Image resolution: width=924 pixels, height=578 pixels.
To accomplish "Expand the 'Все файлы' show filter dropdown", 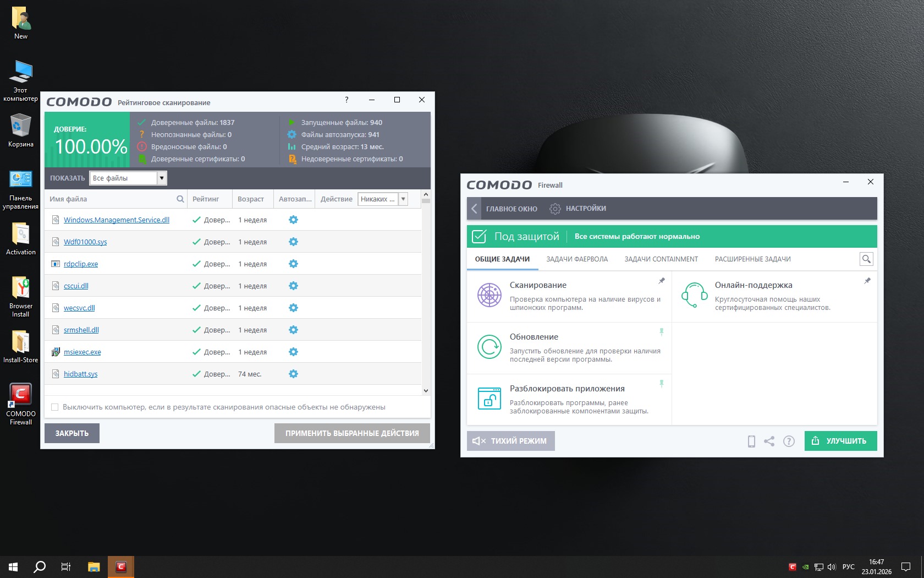I will click(162, 178).
